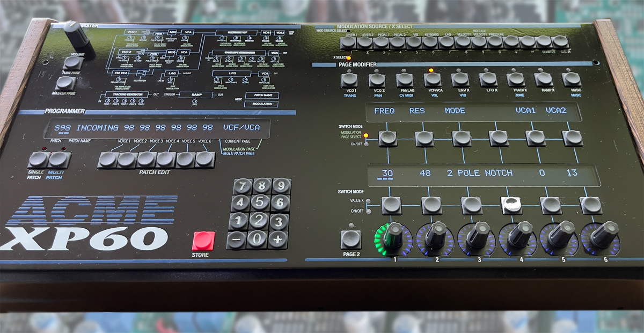Screen dimensions: 644x333
Task: Toggle Value X switch above knob 3
Action: coord(471,205)
